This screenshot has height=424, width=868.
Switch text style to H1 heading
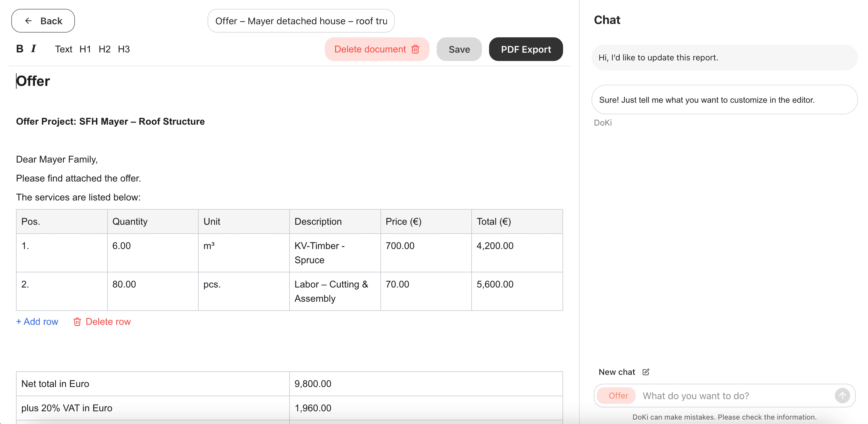[x=85, y=49]
